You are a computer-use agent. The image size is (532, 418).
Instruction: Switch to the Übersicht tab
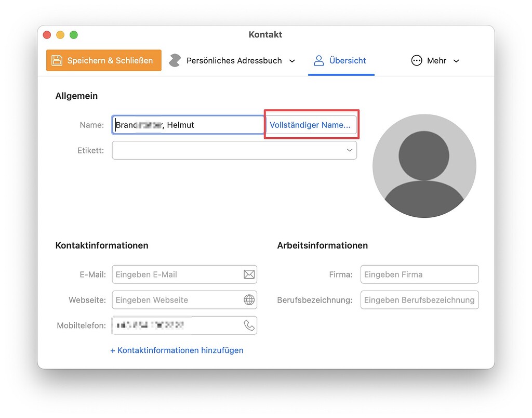(341, 60)
